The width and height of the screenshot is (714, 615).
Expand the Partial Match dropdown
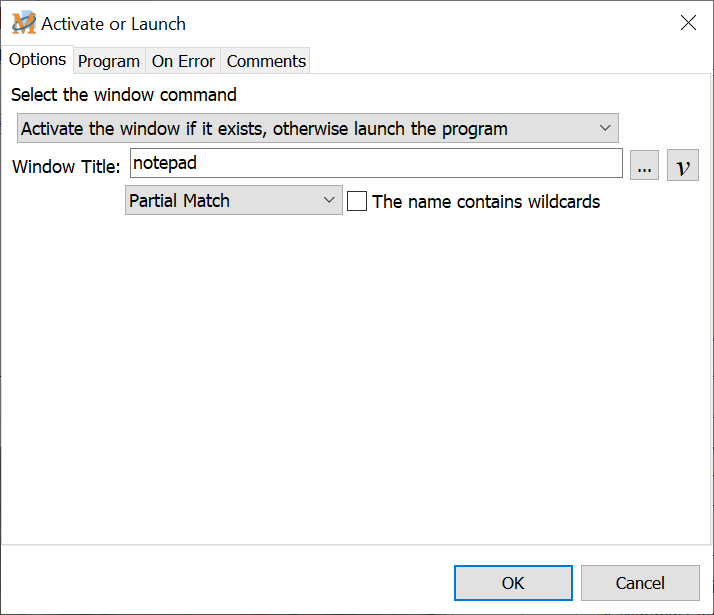click(x=233, y=201)
